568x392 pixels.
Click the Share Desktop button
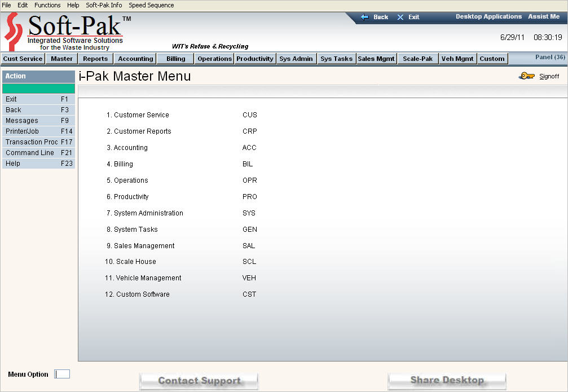coord(447,381)
